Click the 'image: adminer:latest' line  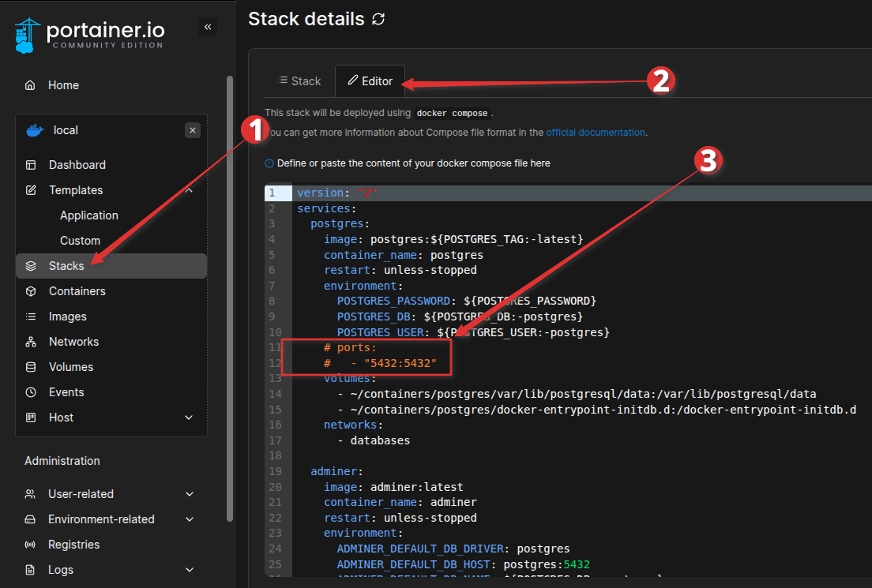[393, 487]
